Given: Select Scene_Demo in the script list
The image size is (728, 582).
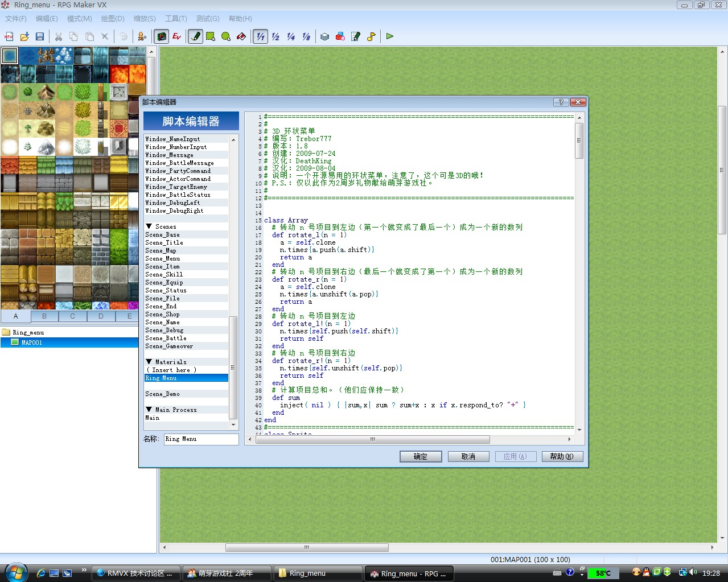Looking at the screenshot, I should point(186,394).
